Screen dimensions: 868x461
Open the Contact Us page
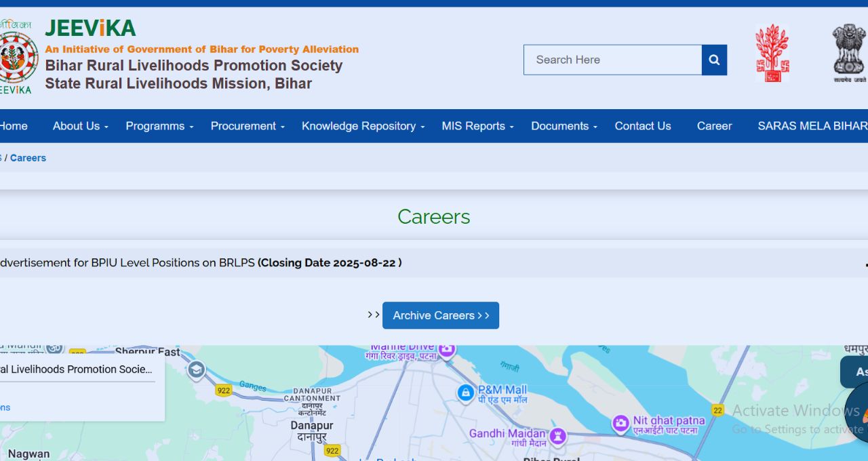tap(643, 126)
